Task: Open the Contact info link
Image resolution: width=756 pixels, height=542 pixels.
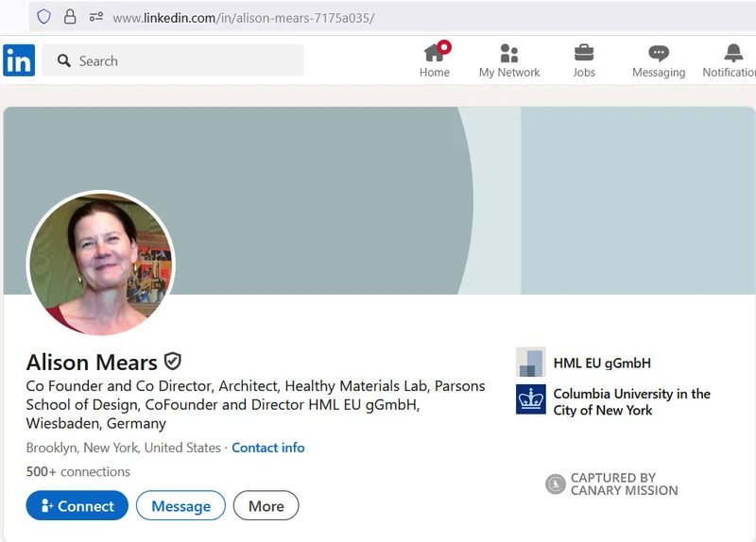Action: (268, 448)
